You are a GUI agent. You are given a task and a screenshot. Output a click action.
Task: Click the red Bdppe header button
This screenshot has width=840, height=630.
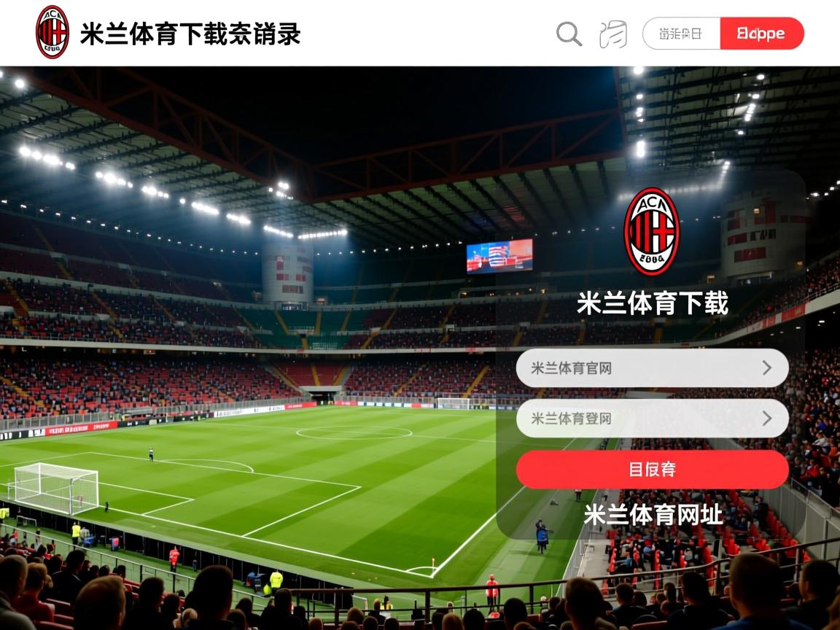(x=762, y=34)
